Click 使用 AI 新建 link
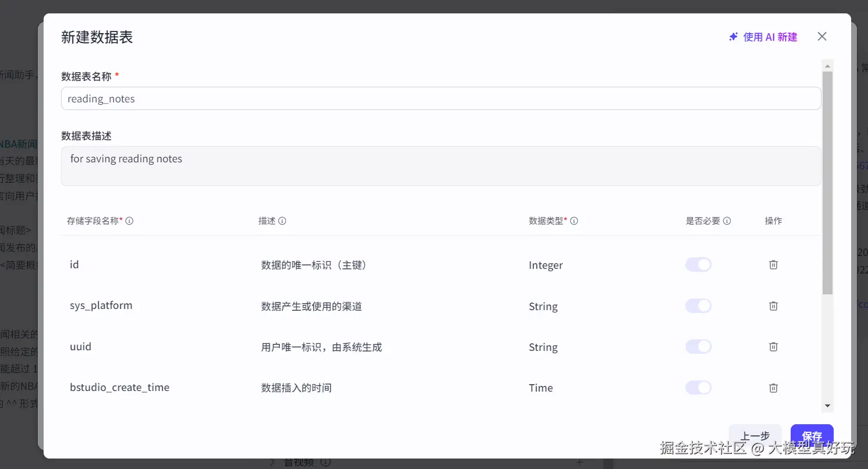The width and height of the screenshot is (868, 469). (x=763, y=37)
